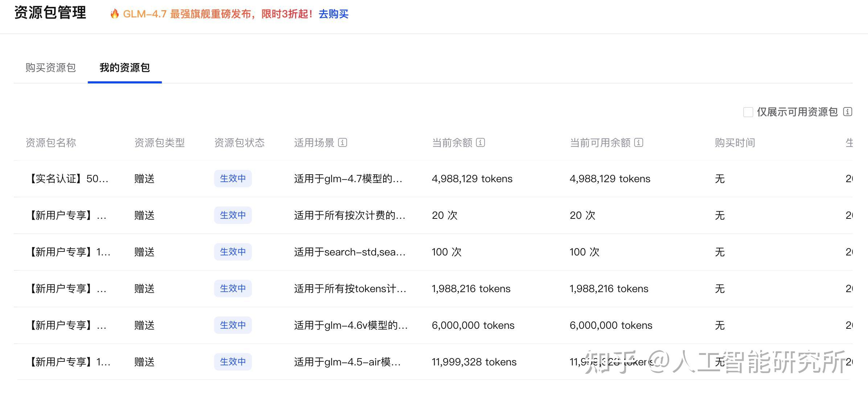Click 购买时间 column header
This screenshot has height=397, width=868.
735,143
